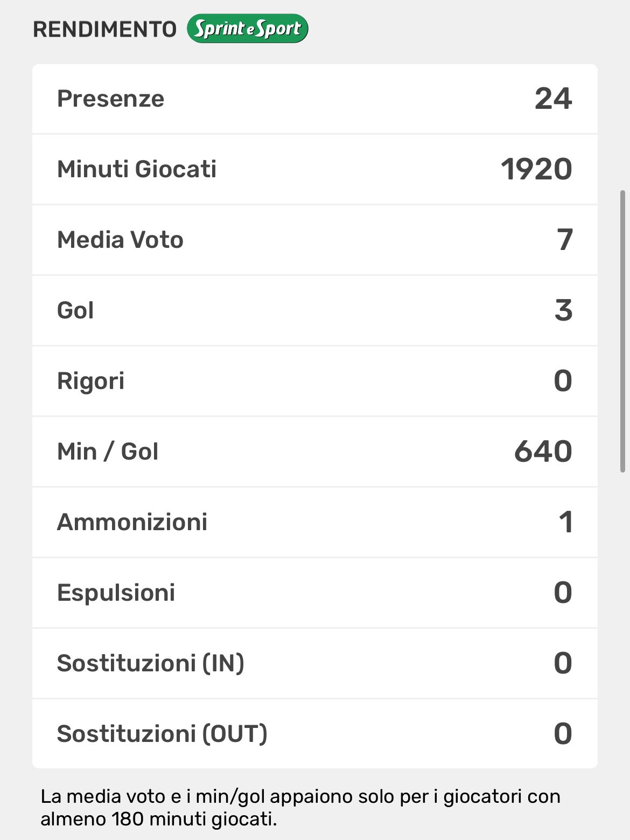The height and width of the screenshot is (840, 630).
Task: Click the Min / Gol row label
Action: [x=108, y=452]
